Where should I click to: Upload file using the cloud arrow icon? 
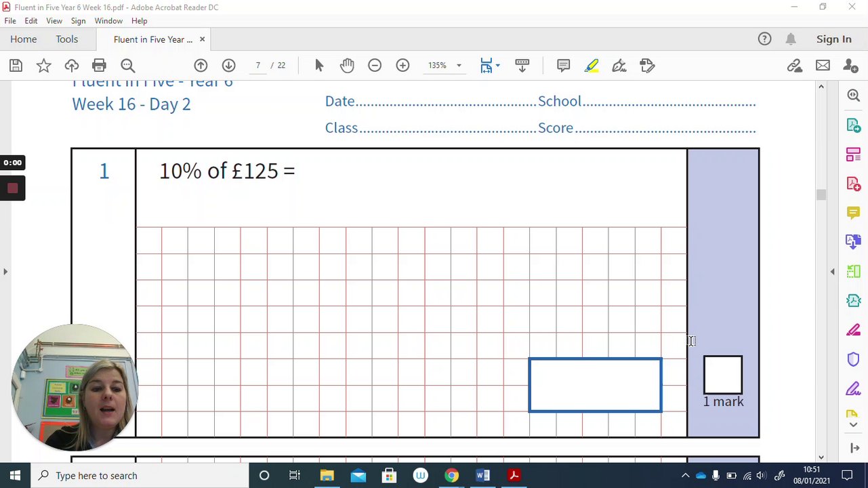[71, 66]
